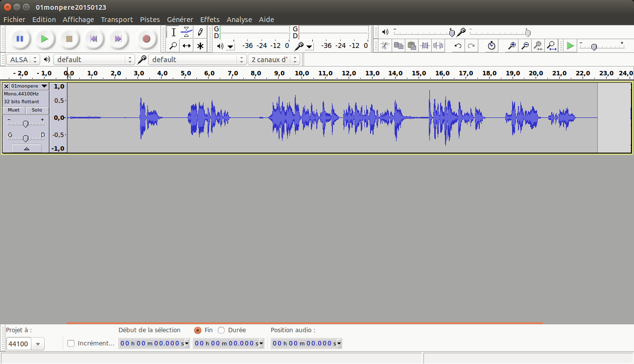Click the Record button
634x364 pixels.
tap(146, 39)
